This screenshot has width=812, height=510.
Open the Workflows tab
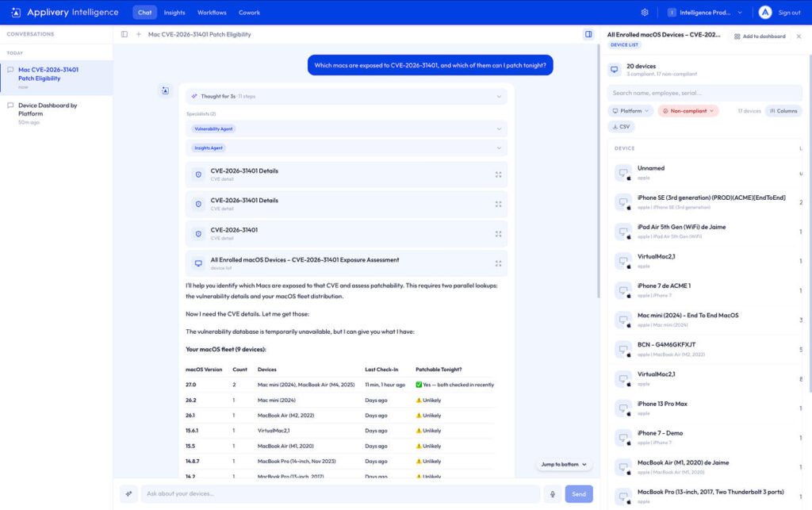coord(212,13)
